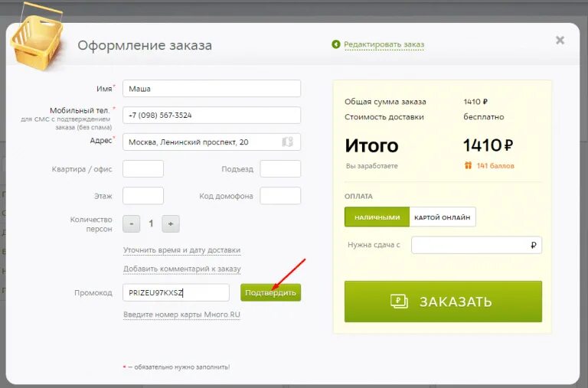The width and height of the screenshot is (588, 388).
Task: Increase number of persons with plus button
Action: [x=171, y=223]
